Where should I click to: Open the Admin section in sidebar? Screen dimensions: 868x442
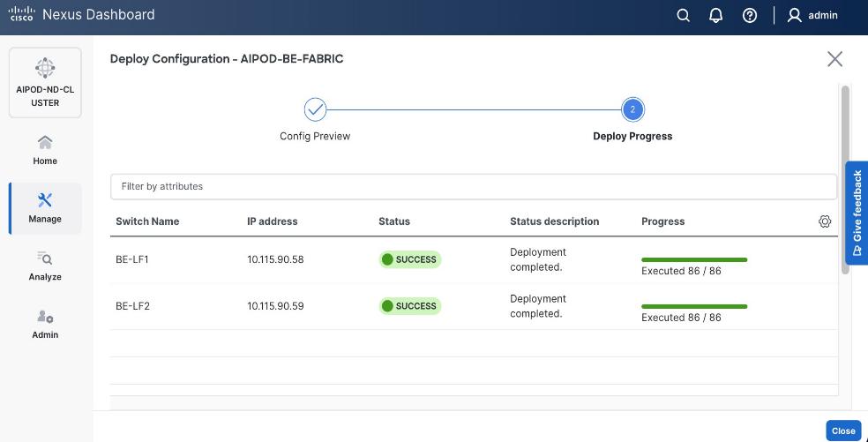pyautogui.click(x=45, y=324)
